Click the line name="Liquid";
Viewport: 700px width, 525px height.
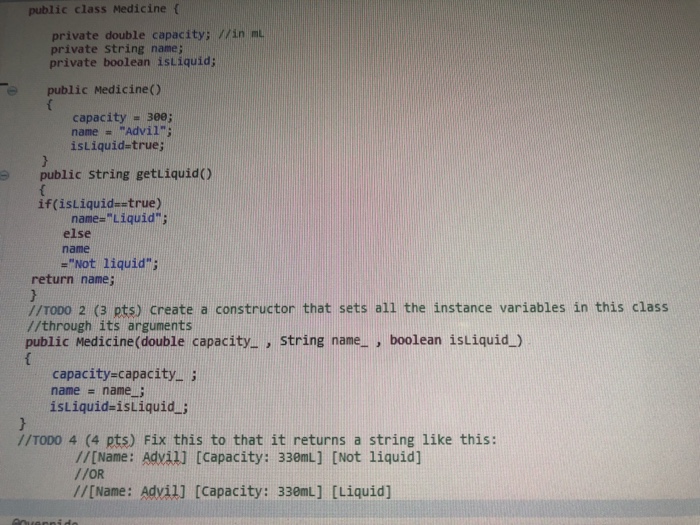[119, 218]
